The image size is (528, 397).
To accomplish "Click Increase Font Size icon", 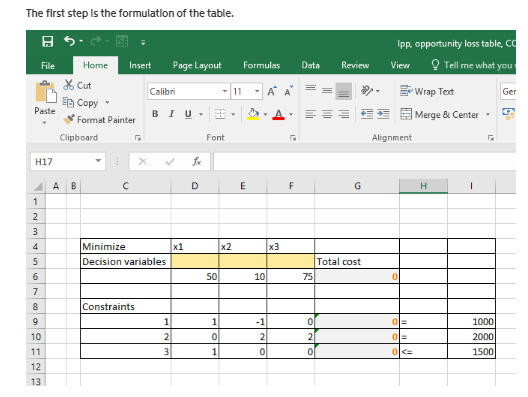I will [272, 91].
